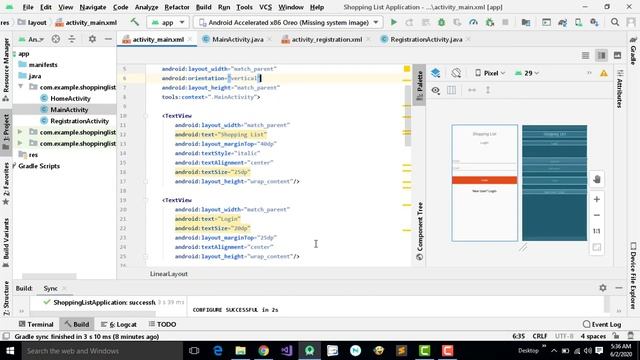
Task: Toggle the Palette side panel
Action: coord(419,86)
